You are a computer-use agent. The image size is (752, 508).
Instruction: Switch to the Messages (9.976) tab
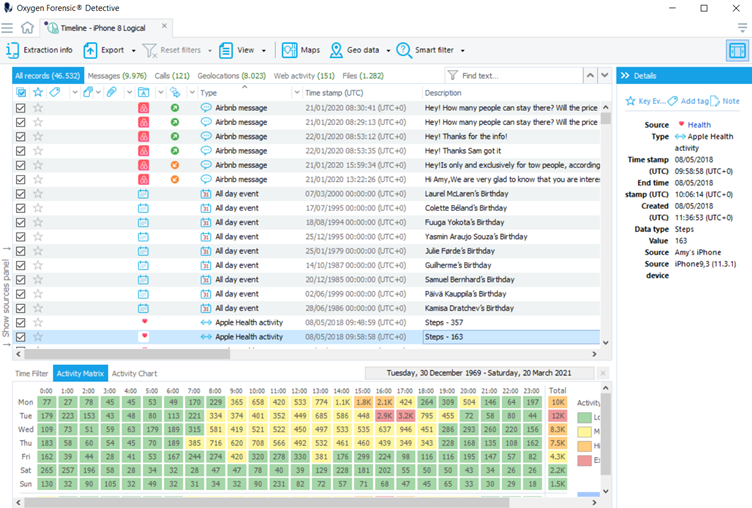(117, 76)
